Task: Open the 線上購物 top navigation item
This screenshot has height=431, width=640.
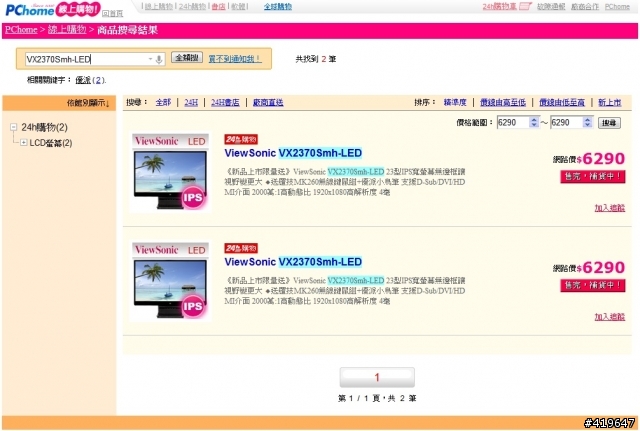Action: click(159, 7)
